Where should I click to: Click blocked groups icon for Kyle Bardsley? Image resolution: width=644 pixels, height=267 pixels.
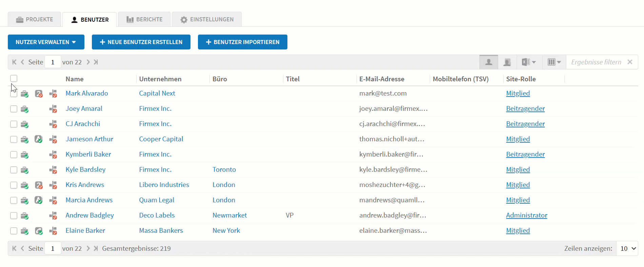pos(53,170)
